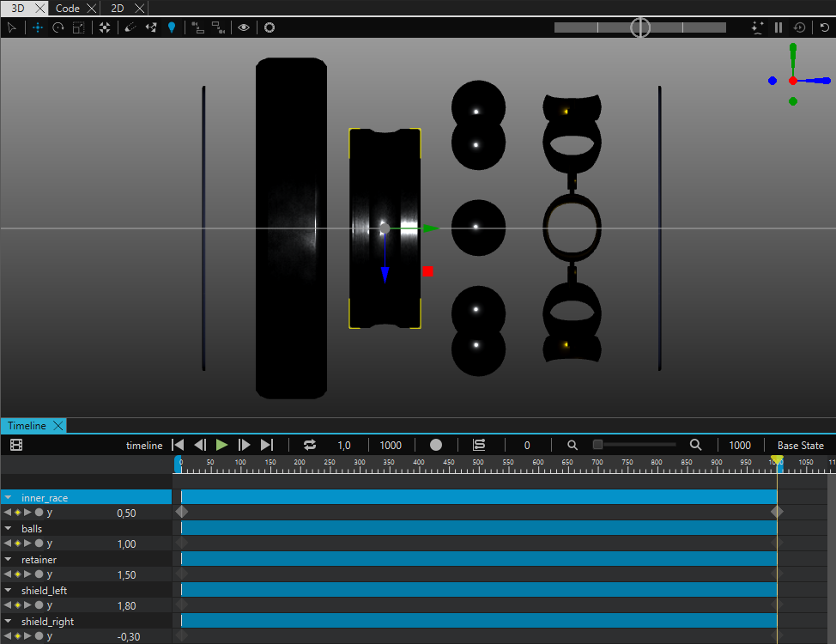Image resolution: width=836 pixels, height=644 pixels.
Task: Collapse the shield_left track
Action: click(9, 591)
